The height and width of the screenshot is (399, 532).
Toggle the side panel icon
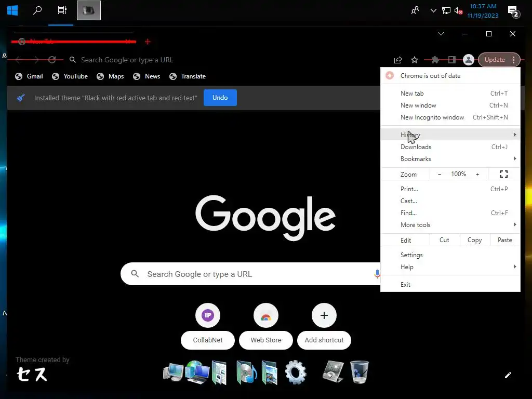click(451, 60)
